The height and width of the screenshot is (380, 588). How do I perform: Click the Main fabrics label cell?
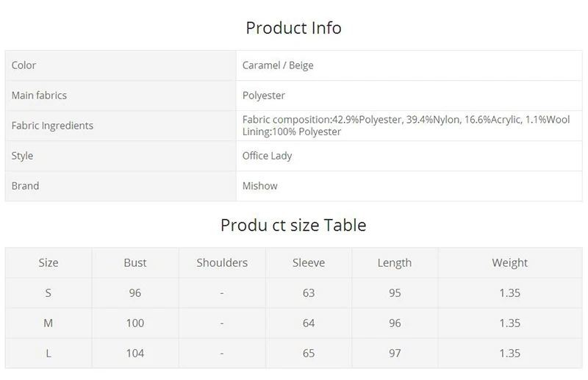[121, 96]
